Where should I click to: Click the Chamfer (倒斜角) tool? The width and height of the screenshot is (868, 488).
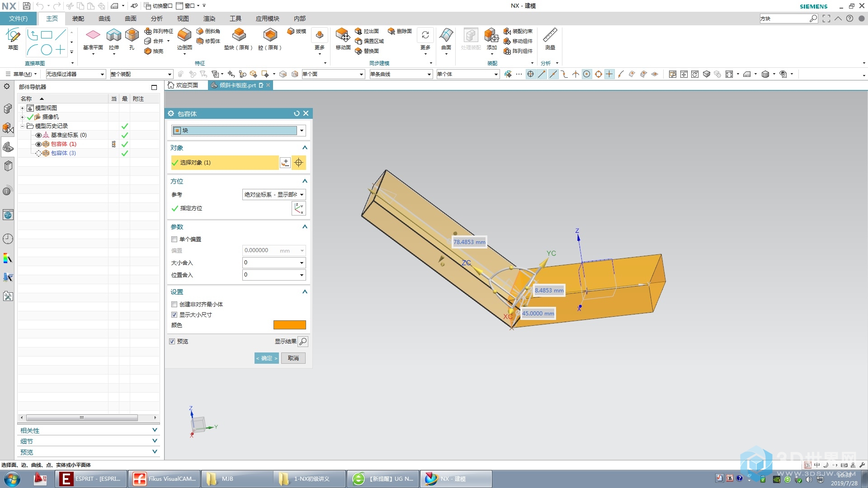pyautogui.click(x=208, y=31)
